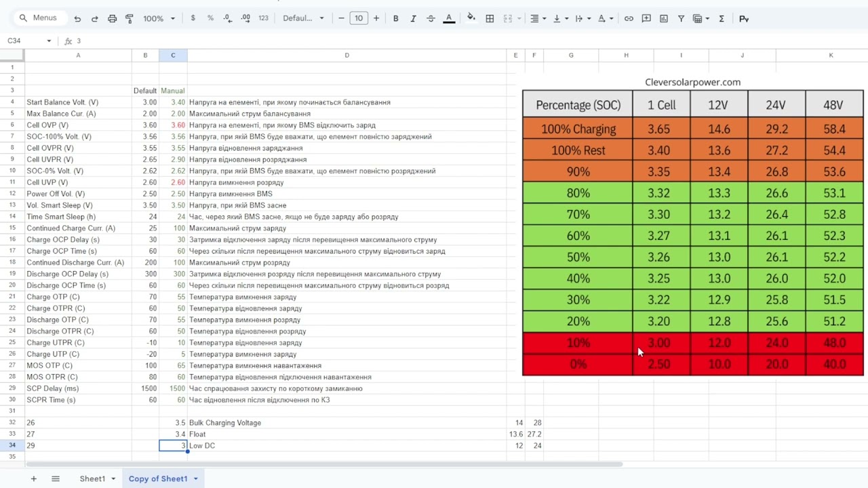Image resolution: width=868 pixels, height=488 pixels.
Task: Open the font family dropdown
Action: click(x=303, y=18)
